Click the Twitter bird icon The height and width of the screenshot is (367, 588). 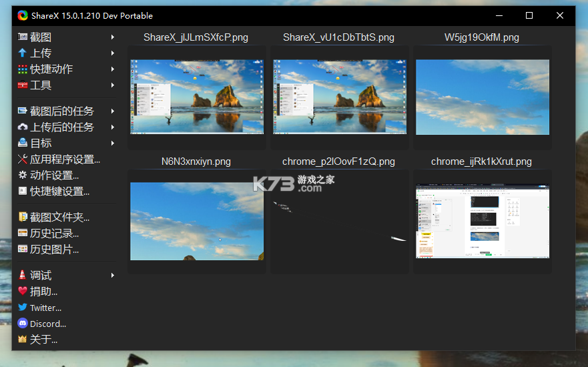pos(23,308)
